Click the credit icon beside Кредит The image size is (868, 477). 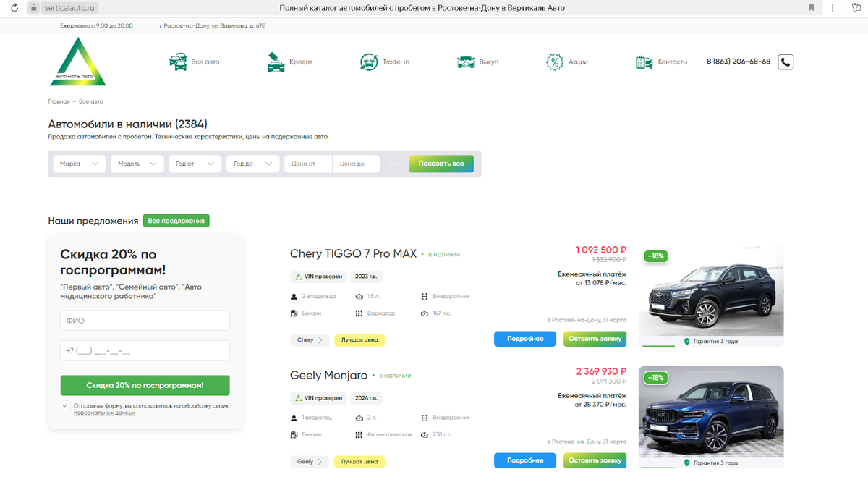[276, 62]
